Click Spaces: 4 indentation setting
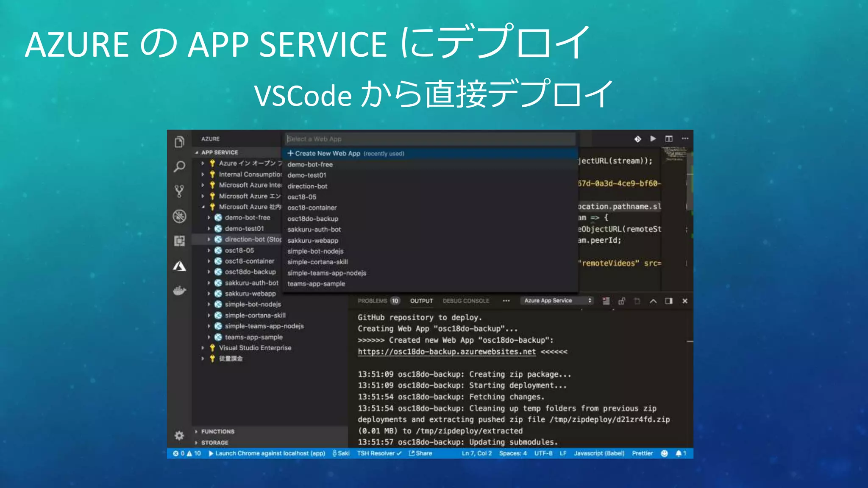 point(513,453)
